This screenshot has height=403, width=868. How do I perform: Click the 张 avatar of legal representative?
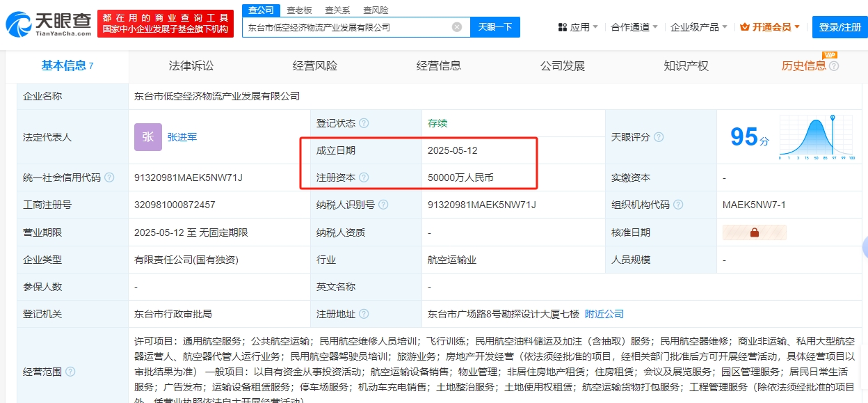point(148,137)
